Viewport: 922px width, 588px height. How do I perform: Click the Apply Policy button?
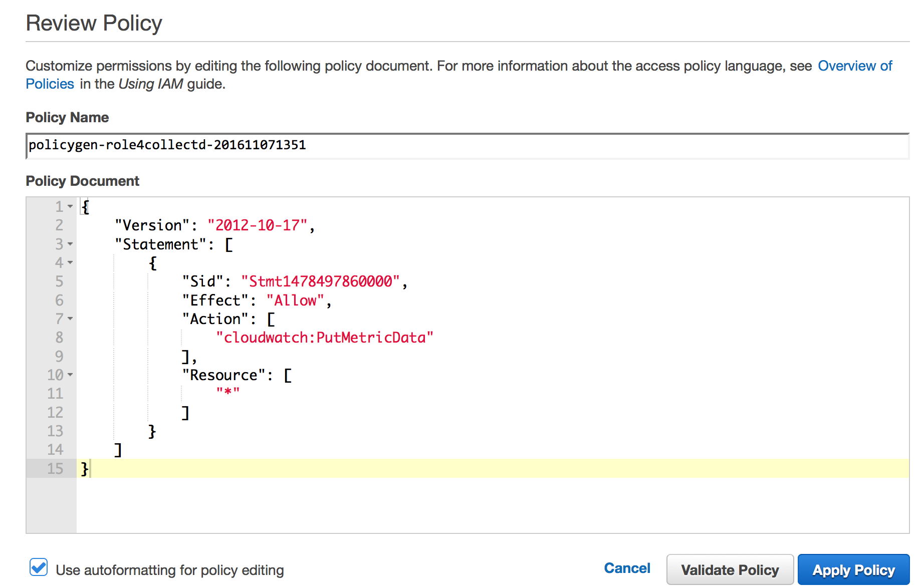[853, 570]
